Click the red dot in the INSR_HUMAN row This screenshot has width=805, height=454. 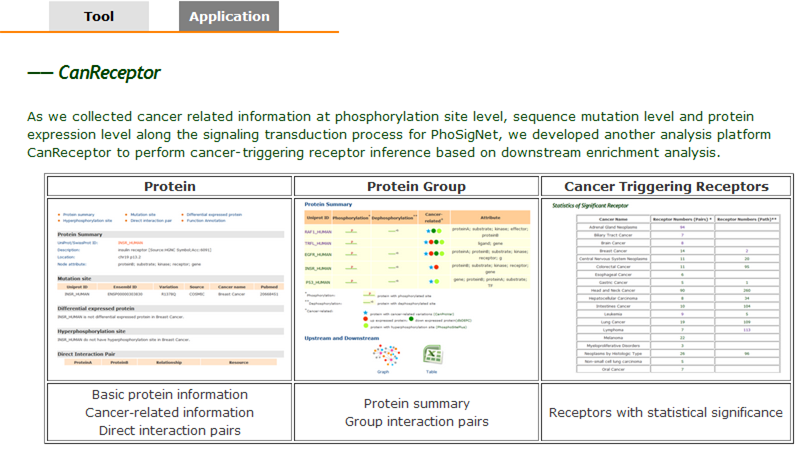436,267
